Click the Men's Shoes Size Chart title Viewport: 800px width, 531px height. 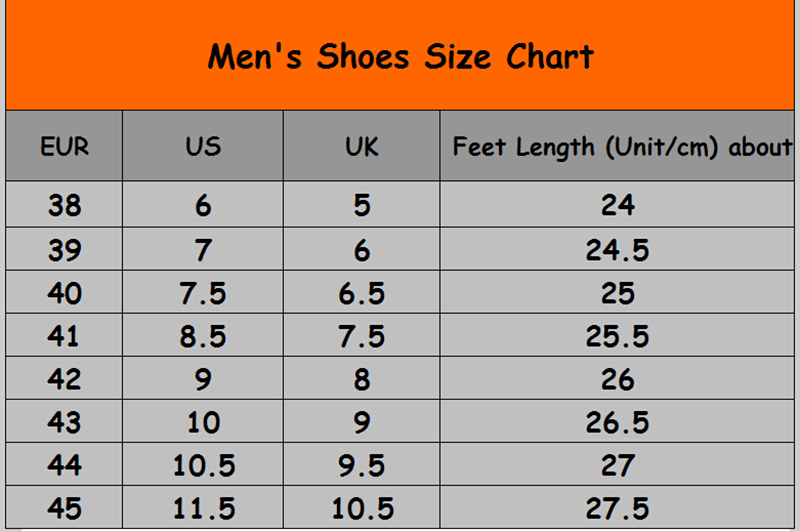400,56
